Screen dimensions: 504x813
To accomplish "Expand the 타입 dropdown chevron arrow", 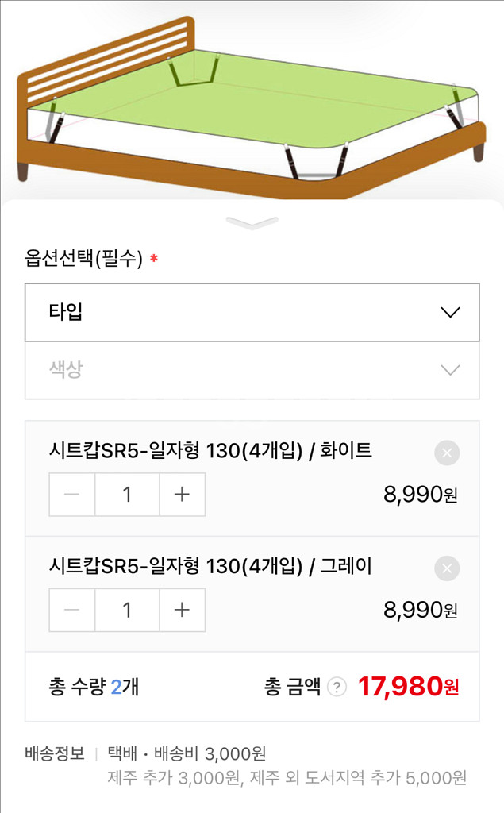I will pyautogui.click(x=448, y=312).
